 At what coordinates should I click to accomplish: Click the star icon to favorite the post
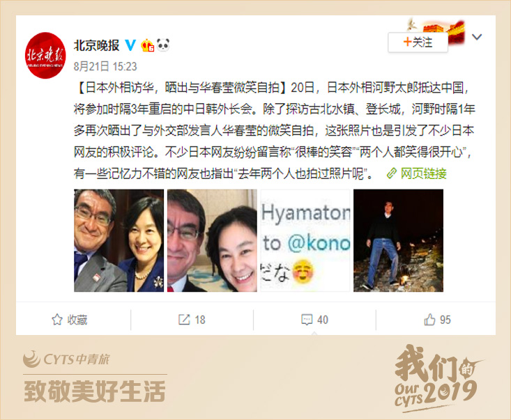pos(57,320)
